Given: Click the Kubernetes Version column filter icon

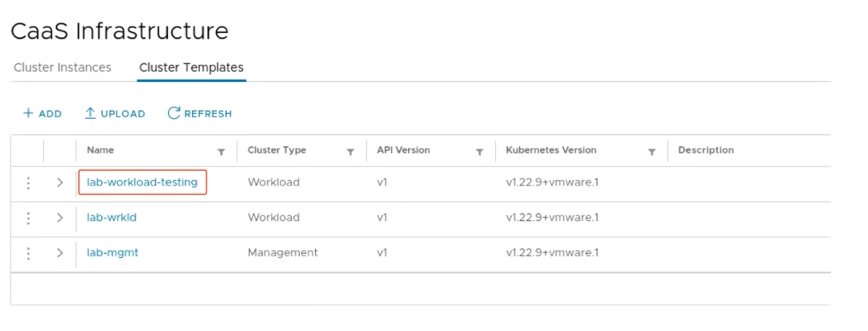Looking at the screenshot, I should point(652,151).
